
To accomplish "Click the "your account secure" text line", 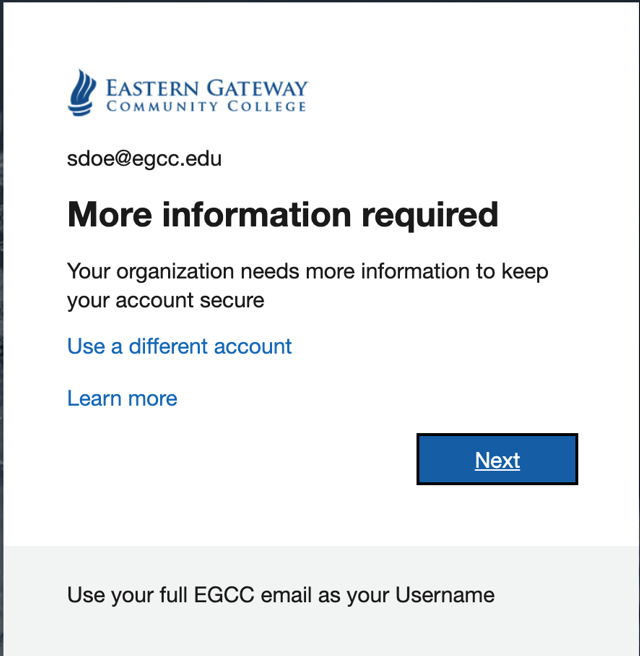I will point(165,299).
